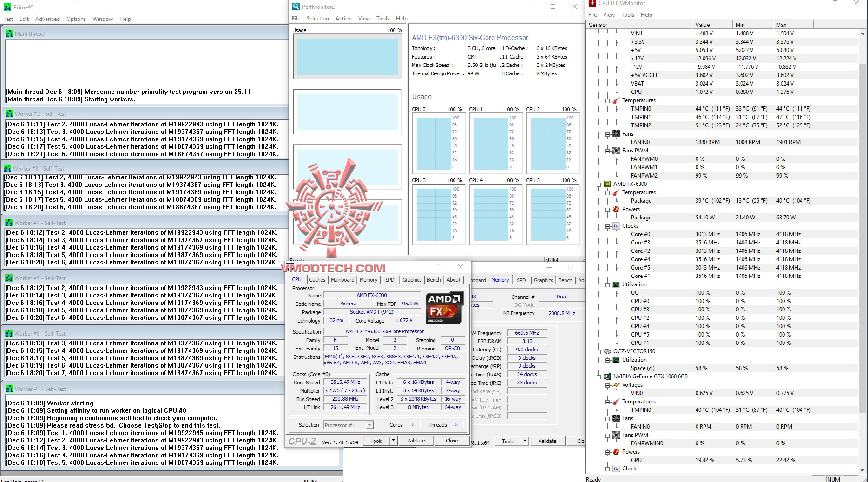Collapse the AMD FX-6300 Utilization group
The image size is (868, 482).
(607, 285)
